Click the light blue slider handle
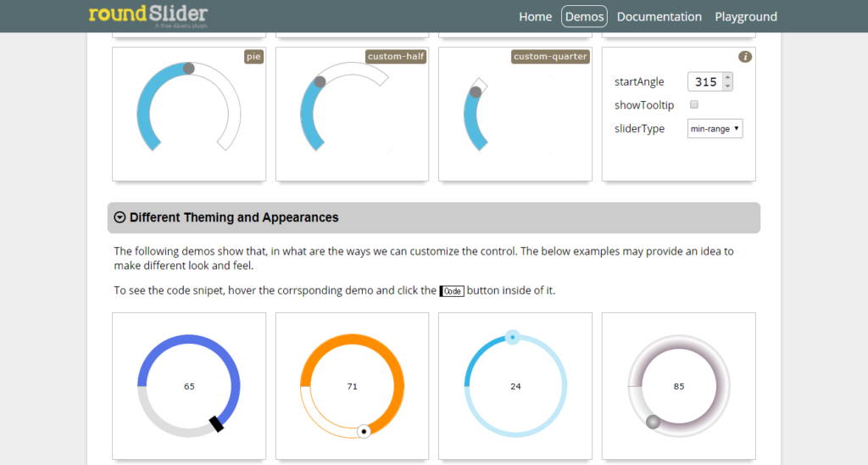Image resolution: width=868 pixels, height=465 pixels. [512, 338]
